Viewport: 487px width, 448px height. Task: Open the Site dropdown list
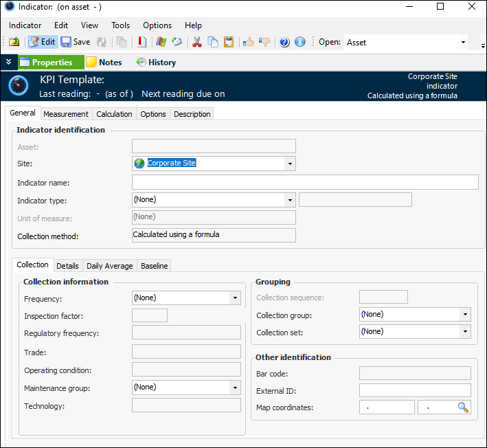(290, 164)
